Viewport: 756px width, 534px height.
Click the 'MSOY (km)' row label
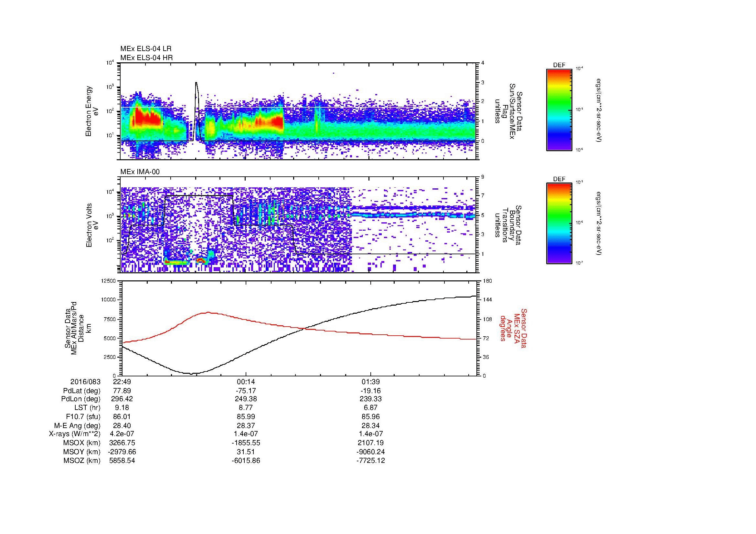82,452
